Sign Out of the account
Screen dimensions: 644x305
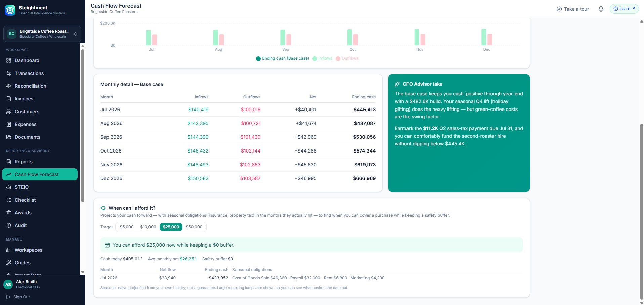point(18,297)
